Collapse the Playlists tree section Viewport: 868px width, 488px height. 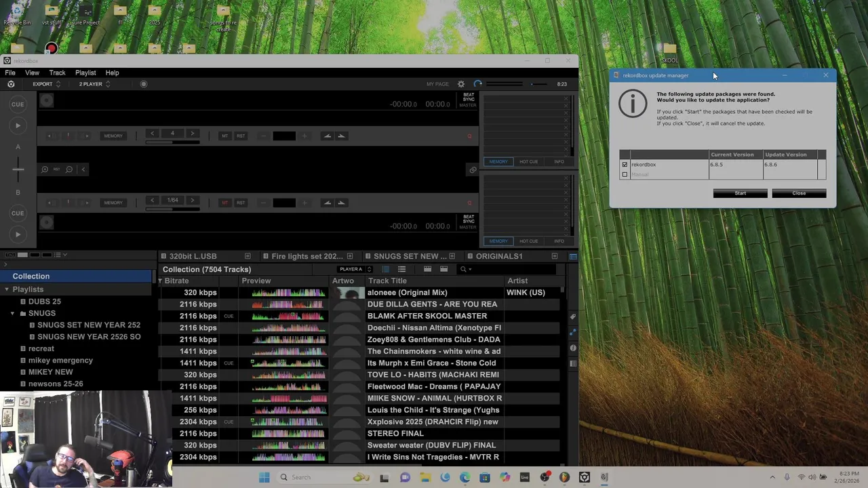click(x=7, y=289)
